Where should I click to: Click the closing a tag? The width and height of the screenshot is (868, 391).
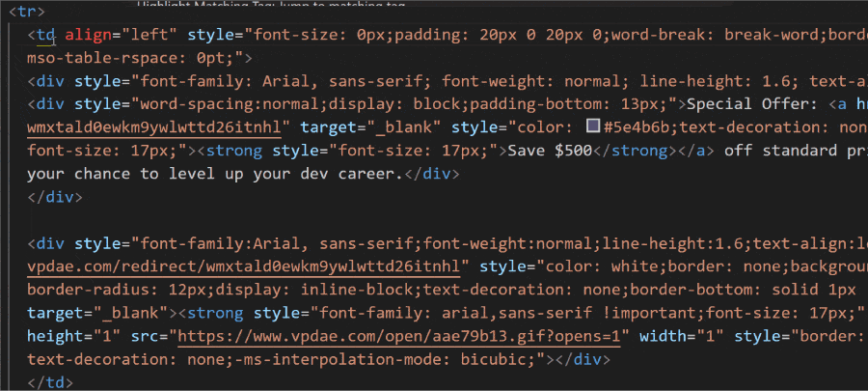point(695,151)
